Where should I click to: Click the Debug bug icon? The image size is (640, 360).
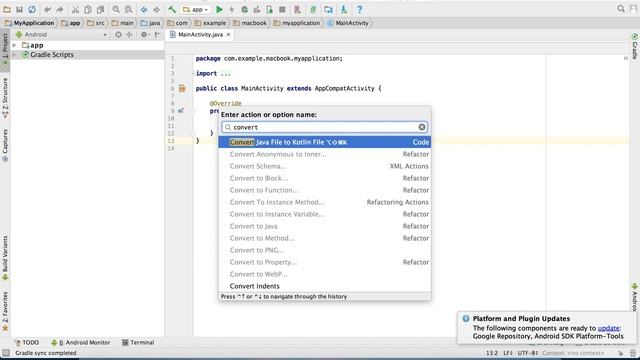(244, 9)
